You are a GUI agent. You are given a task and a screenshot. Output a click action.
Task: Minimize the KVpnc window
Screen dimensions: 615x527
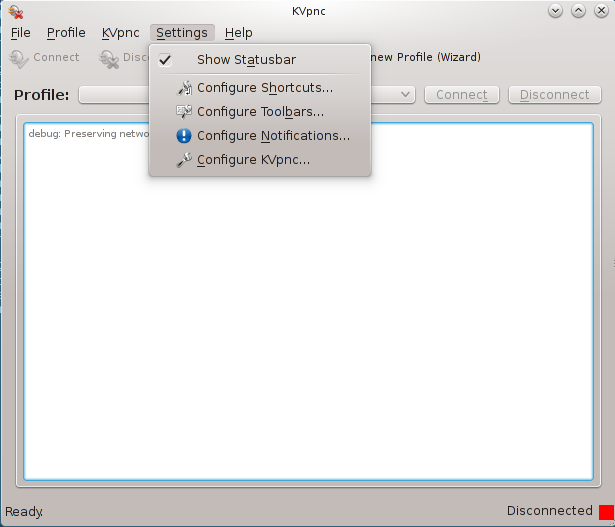pyautogui.click(x=555, y=11)
